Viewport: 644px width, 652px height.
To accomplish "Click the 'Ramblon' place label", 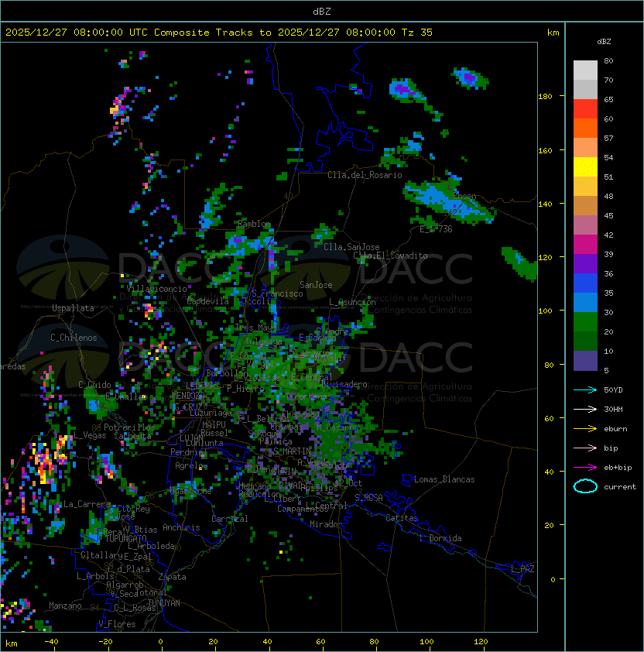I will [255, 224].
